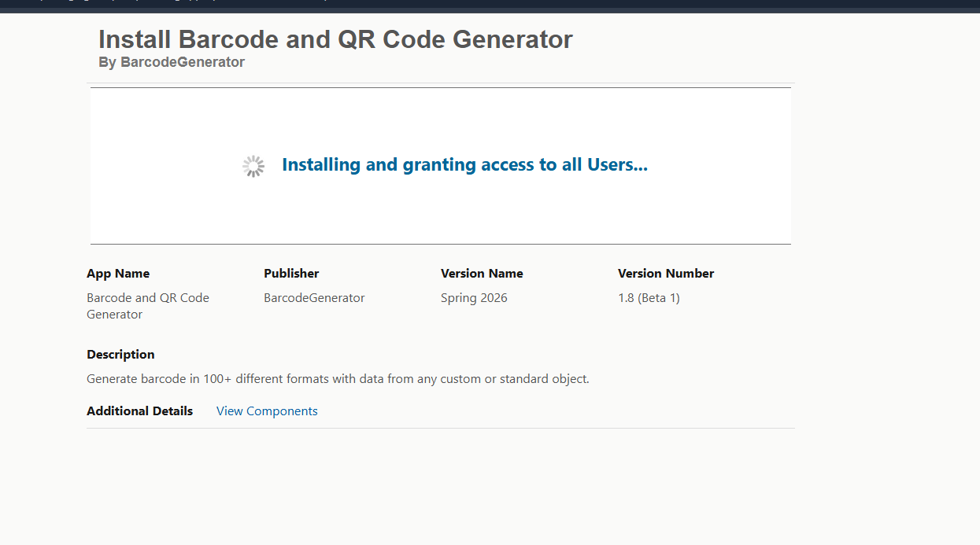
Task: Click the Additional Details label
Action: pos(139,411)
